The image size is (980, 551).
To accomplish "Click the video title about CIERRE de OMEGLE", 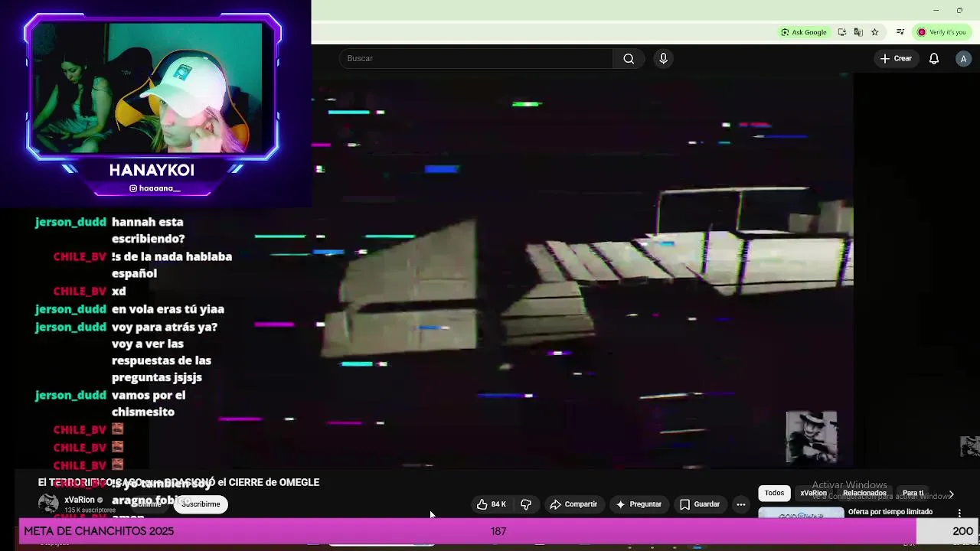I will (x=178, y=482).
